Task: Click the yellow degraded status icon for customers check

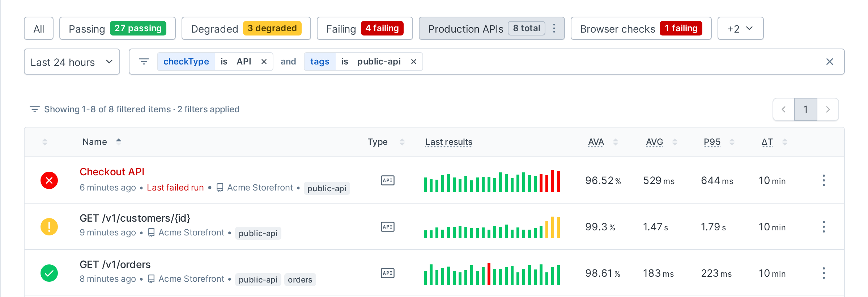Action: [x=49, y=227]
